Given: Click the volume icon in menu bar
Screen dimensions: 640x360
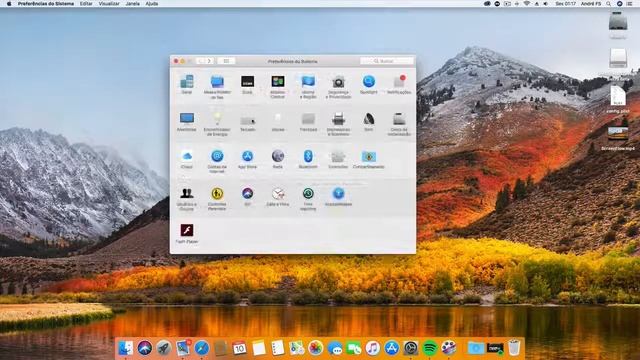Looking at the screenshot, I should [x=546, y=4].
